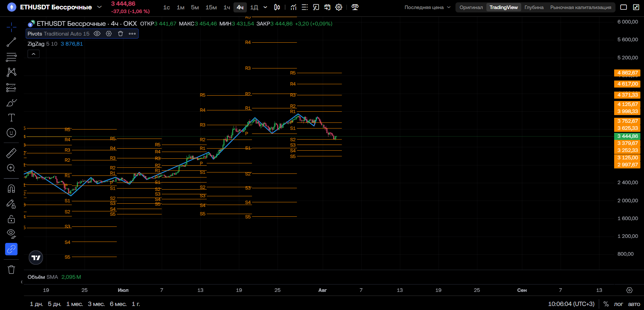The width and height of the screenshot is (644, 310).
Task: Activate the zoom-in tool
Action: (x=11, y=168)
